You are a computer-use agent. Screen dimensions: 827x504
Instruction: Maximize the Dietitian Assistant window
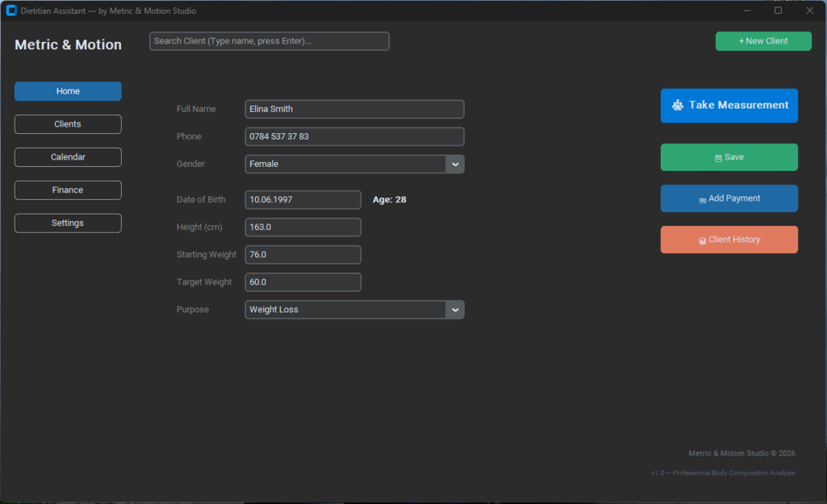pyautogui.click(x=778, y=11)
